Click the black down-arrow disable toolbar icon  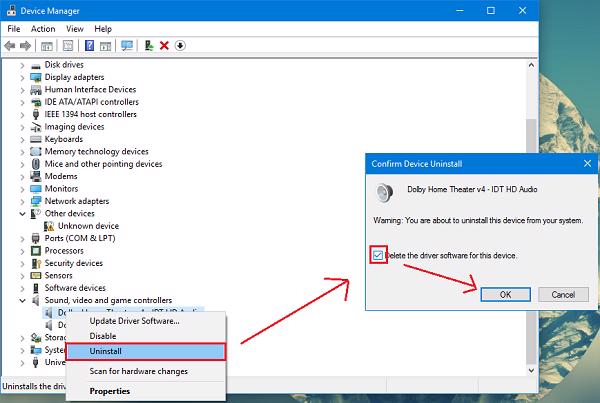180,45
